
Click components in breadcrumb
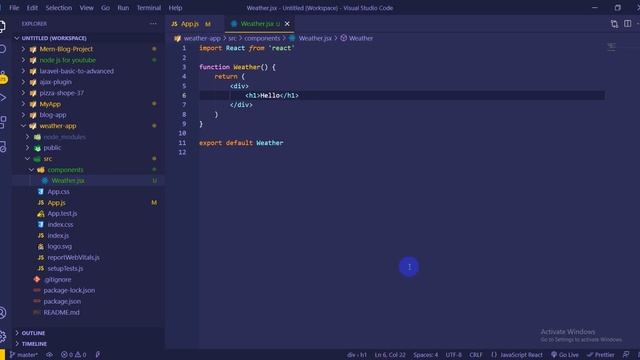click(x=262, y=38)
